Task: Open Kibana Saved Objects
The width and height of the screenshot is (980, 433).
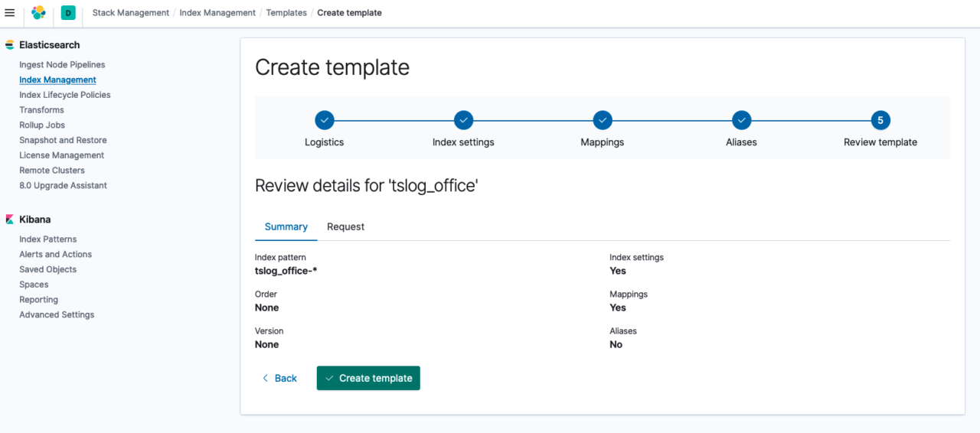Action: point(47,269)
